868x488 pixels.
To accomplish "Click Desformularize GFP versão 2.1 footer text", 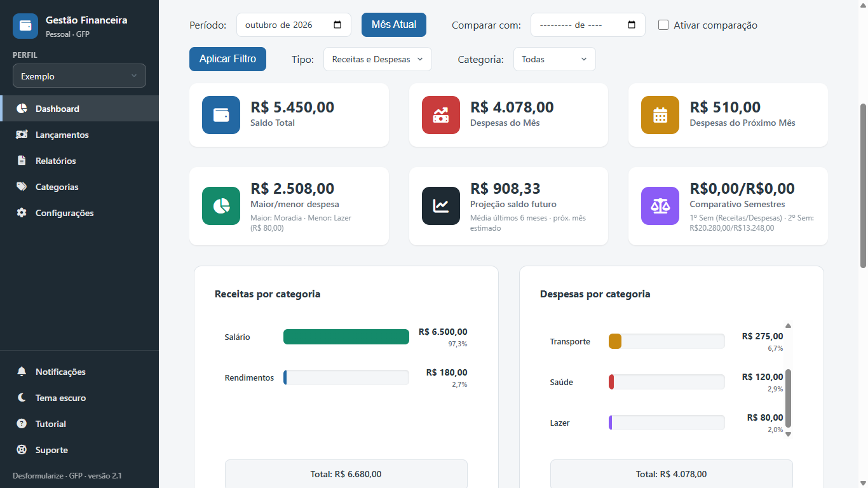I will click(x=67, y=476).
